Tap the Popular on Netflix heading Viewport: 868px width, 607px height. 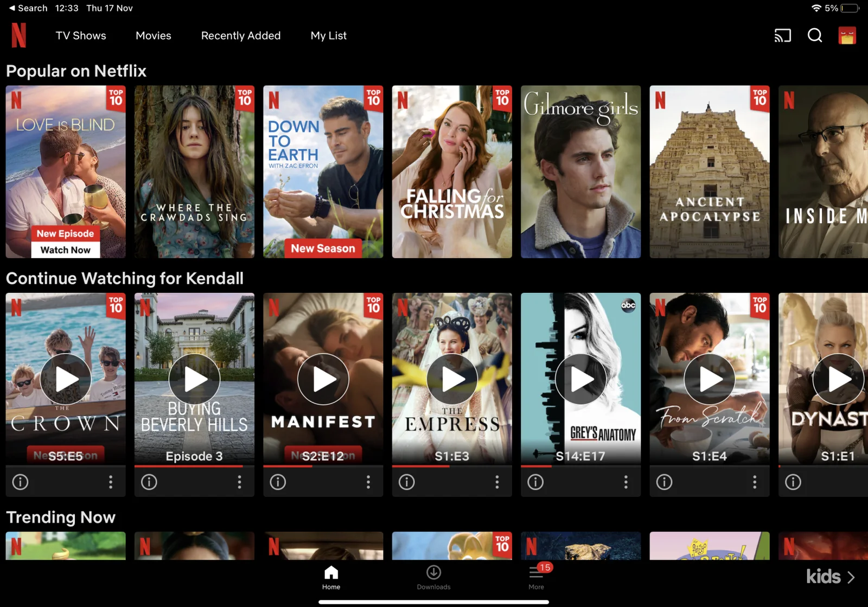[x=76, y=71]
